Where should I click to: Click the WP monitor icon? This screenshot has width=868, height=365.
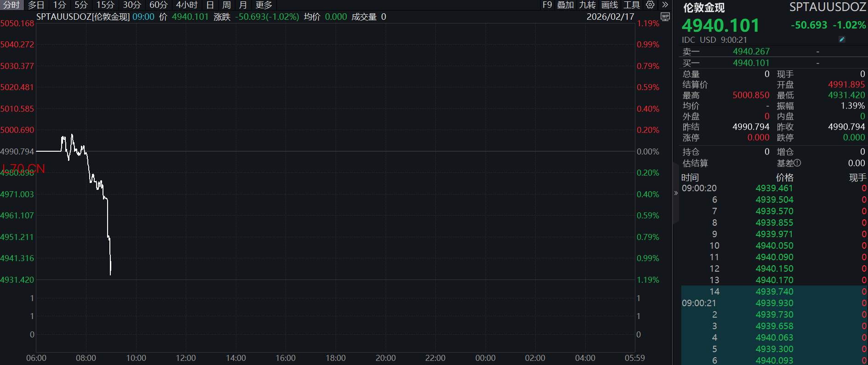(x=665, y=17)
